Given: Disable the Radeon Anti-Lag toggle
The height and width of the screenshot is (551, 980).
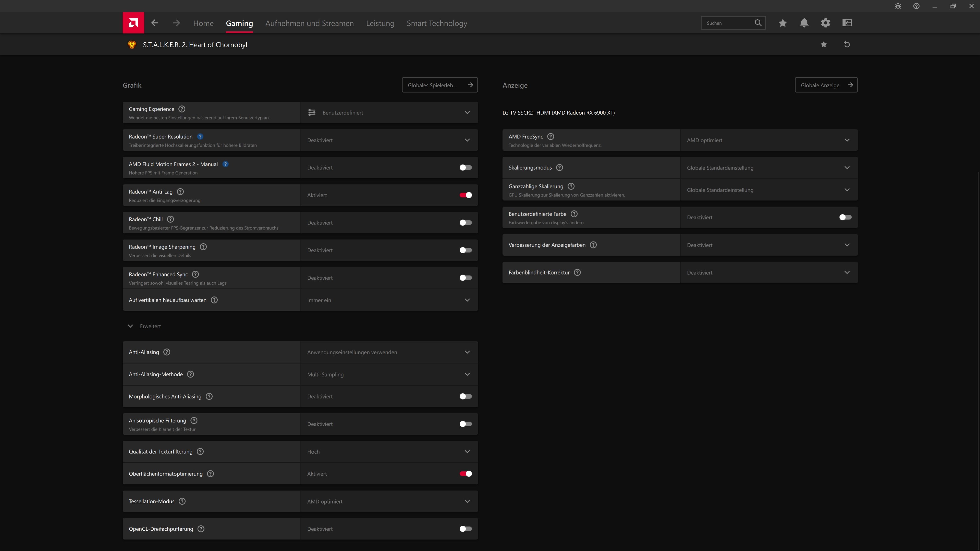Looking at the screenshot, I should point(465,195).
